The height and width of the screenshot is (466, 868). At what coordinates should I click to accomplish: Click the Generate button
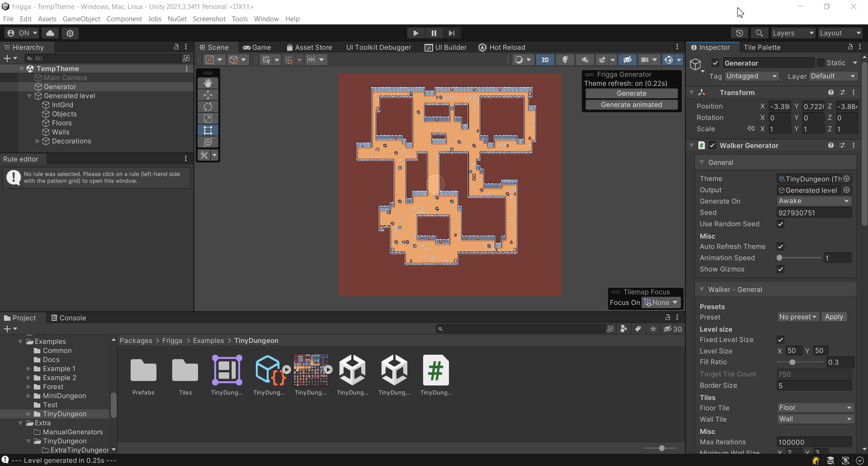coord(632,93)
